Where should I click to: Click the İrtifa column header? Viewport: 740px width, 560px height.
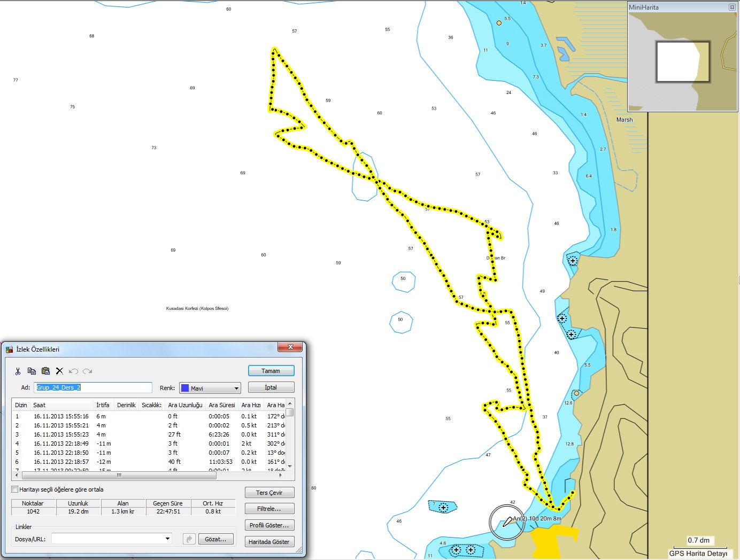click(x=104, y=405)
